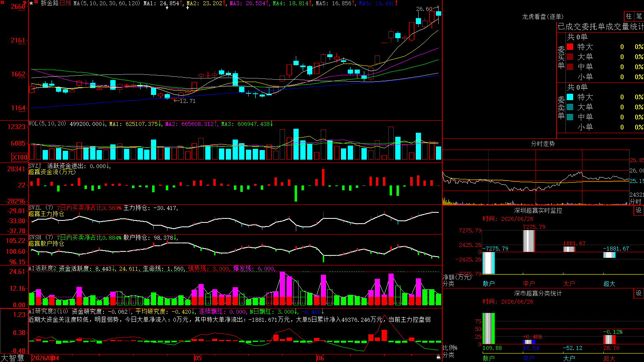
Task: Click the teal 中单 sell-order swatch
Action: (570, 117)
